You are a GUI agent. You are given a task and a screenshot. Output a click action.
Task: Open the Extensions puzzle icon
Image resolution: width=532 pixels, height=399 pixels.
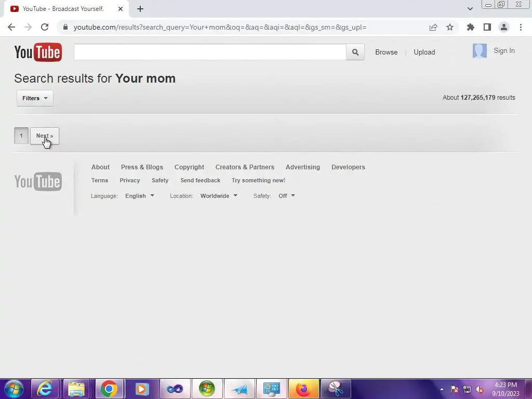coord(470,27)
